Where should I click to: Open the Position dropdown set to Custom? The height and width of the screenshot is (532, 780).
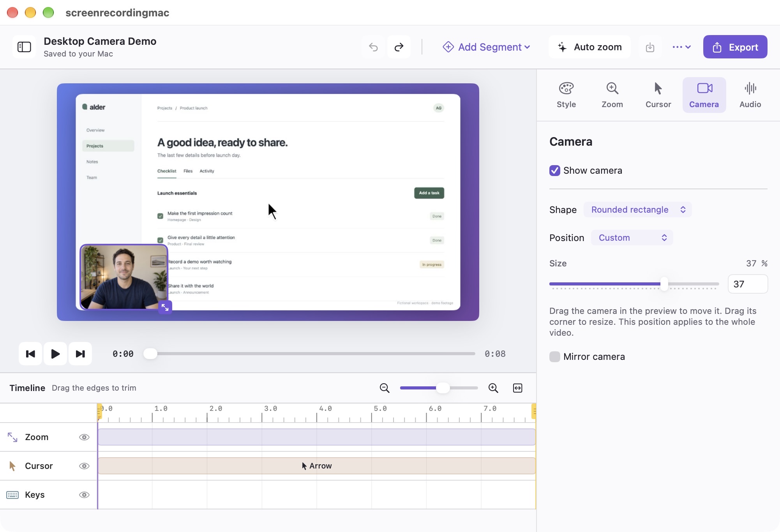tap(632, 238)
